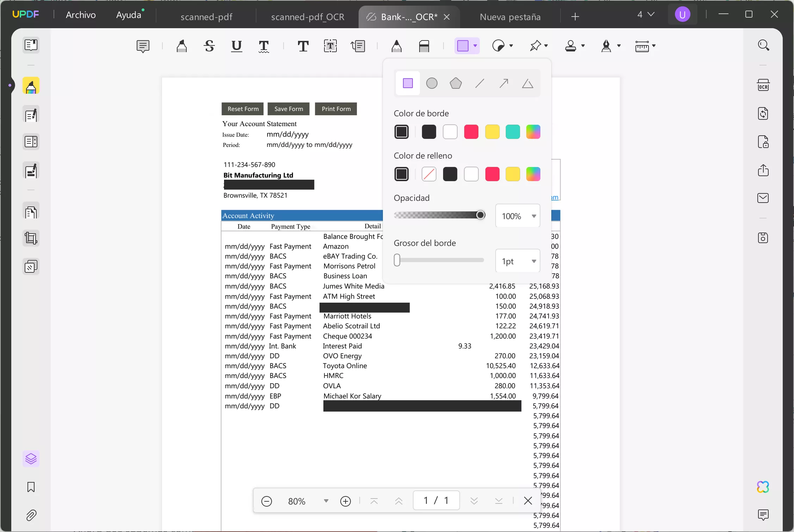The width and height of the screenshot is (794, 532).
Task: Choose the ellipse shape
Action: (x=432, y=83)
